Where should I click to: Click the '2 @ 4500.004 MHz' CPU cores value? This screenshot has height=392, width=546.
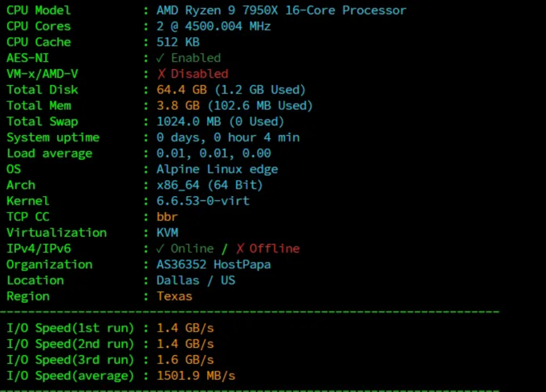(213, 27)
